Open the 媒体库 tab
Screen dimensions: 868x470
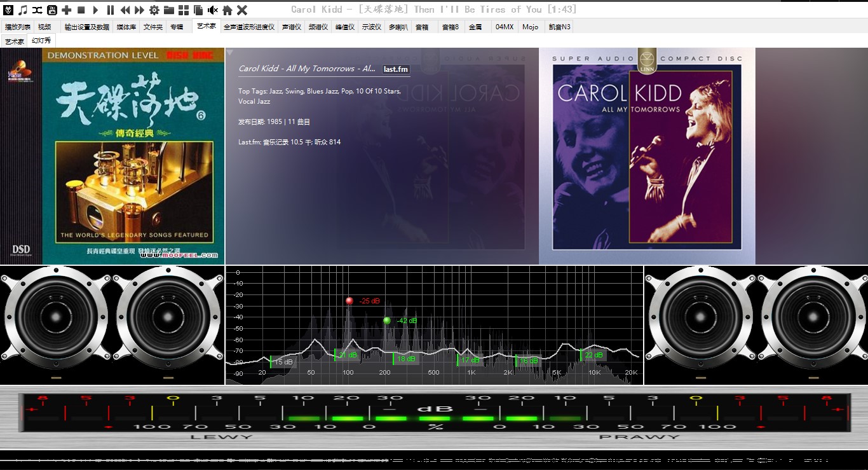click(126, 27)
